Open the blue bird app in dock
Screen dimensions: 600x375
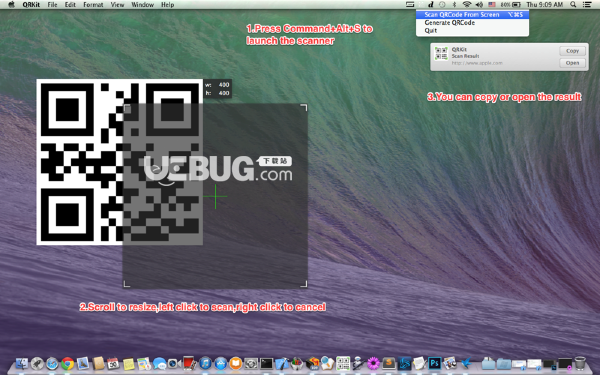pos(465,364)
